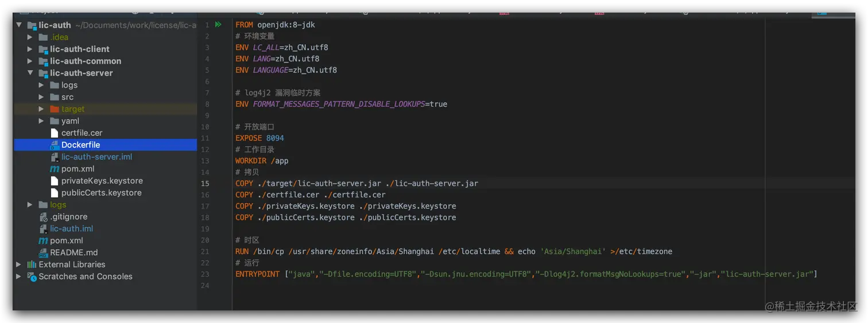
Task: Click the .idea folder icon
Action: pyautogui.click(x=43, y=37)
